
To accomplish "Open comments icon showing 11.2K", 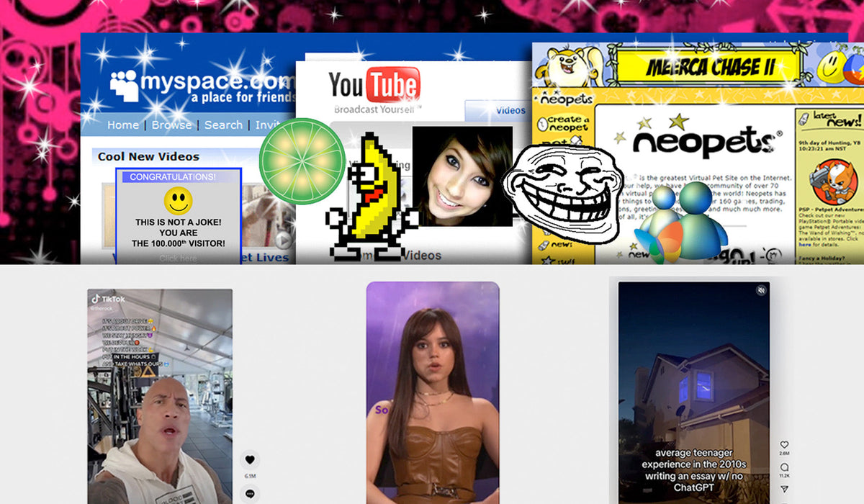I will point(784,467).
